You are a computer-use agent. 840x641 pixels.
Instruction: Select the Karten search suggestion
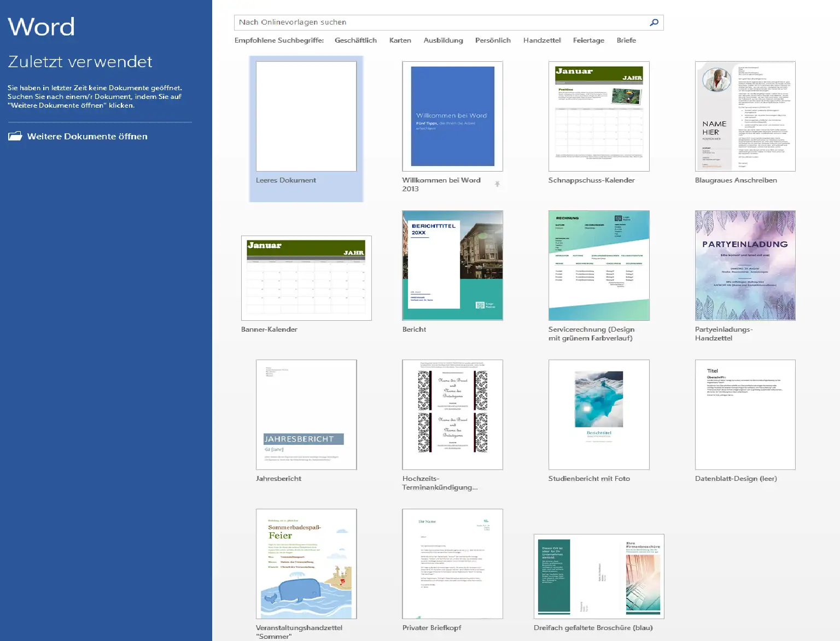(400, 40)
